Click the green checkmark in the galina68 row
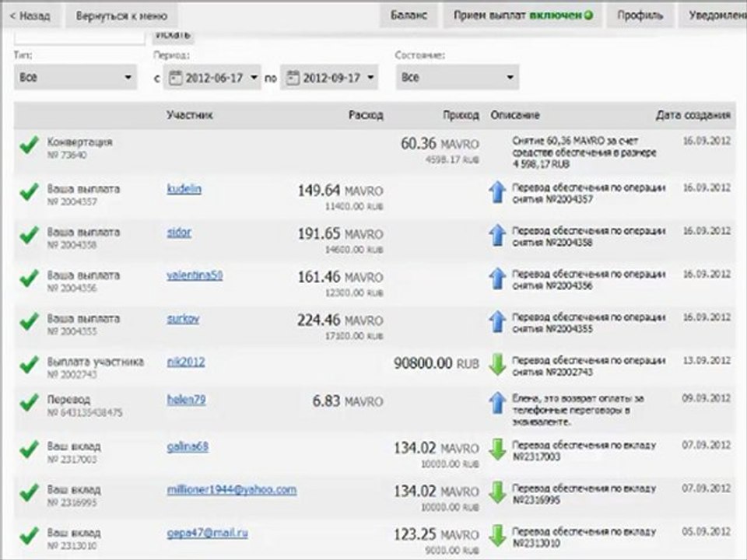Viewport: 747px width, 560px height. tap(29, 450)
